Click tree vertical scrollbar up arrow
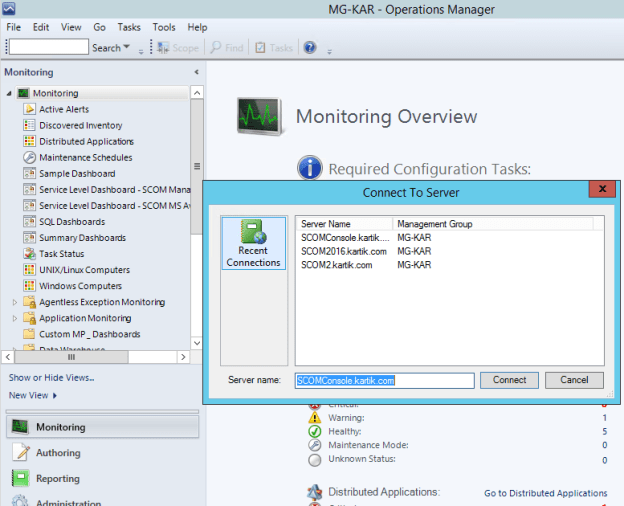The width and height of the screenshot is (624, 506). pos(197,93)
